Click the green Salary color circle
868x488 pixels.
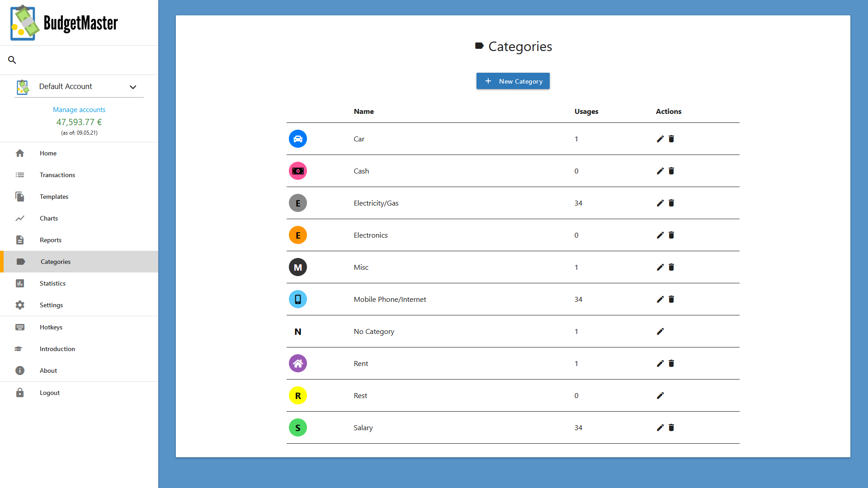point(298,427)
